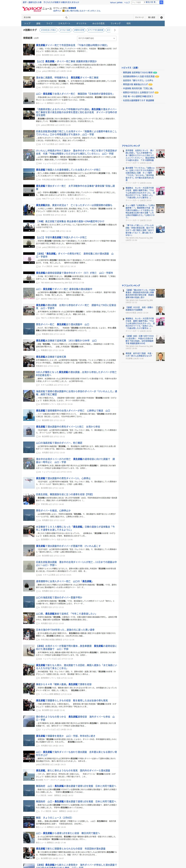Image resolution: width=186 pixels, height=868 pixels.
Task: Open access ranking 5 「夢であって欲しい」article
Action: click(x=140, y=230)
